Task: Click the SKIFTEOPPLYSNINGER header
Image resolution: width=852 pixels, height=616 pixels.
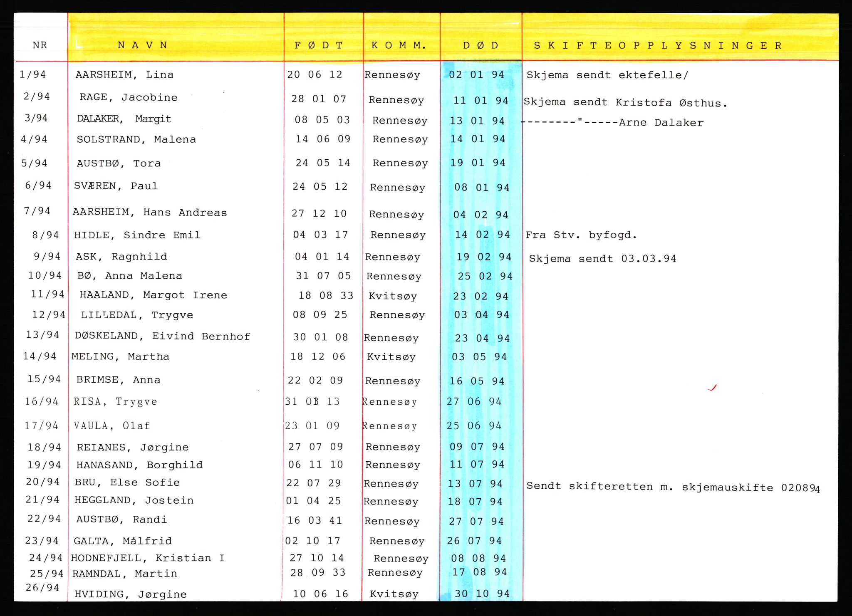Action: coord(658,45)
